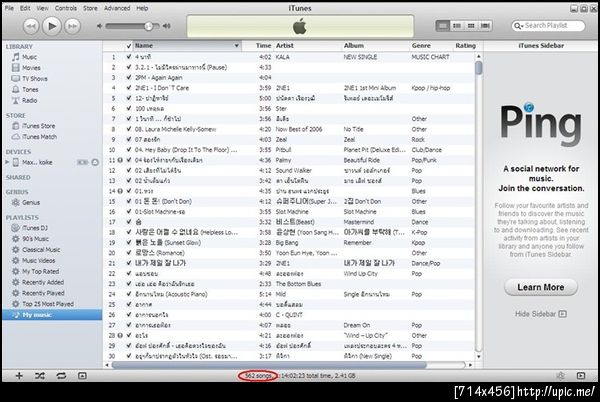Skip back to previous track
This screenshot has width=600, height=402.
click(x=31, y=26)
